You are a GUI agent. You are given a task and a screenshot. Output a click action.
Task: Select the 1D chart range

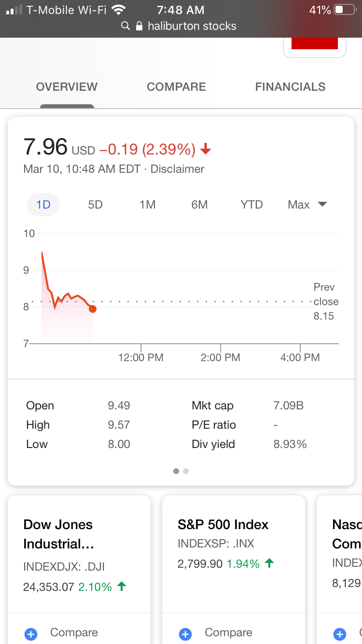tap(43, 205)
